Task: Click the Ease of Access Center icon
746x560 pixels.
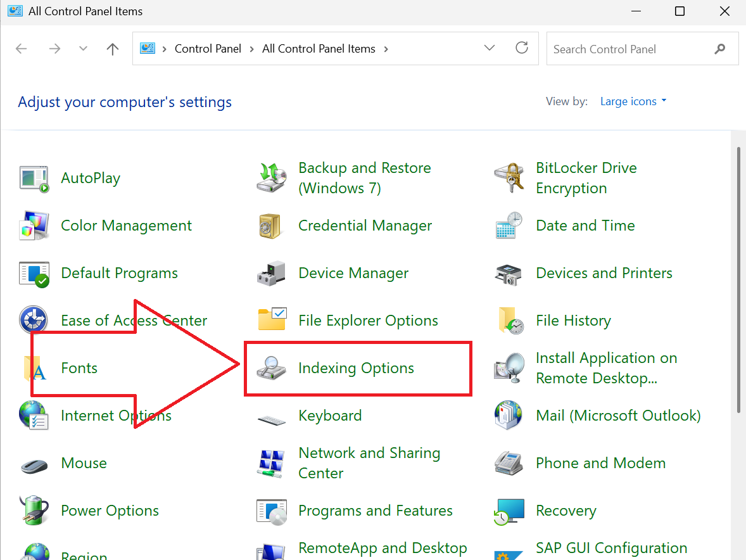Action: [x=34, y=320]
